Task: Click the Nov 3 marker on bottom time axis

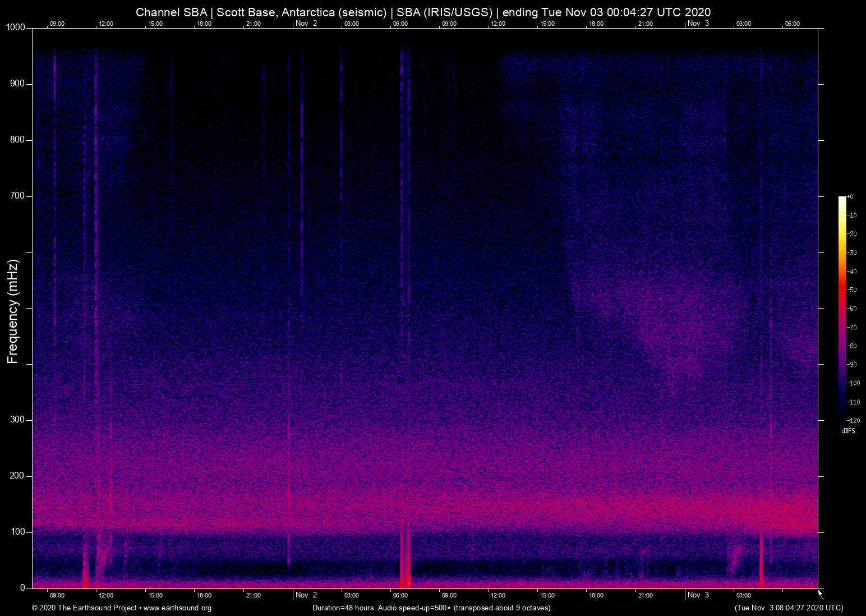Action: point(698,595)
